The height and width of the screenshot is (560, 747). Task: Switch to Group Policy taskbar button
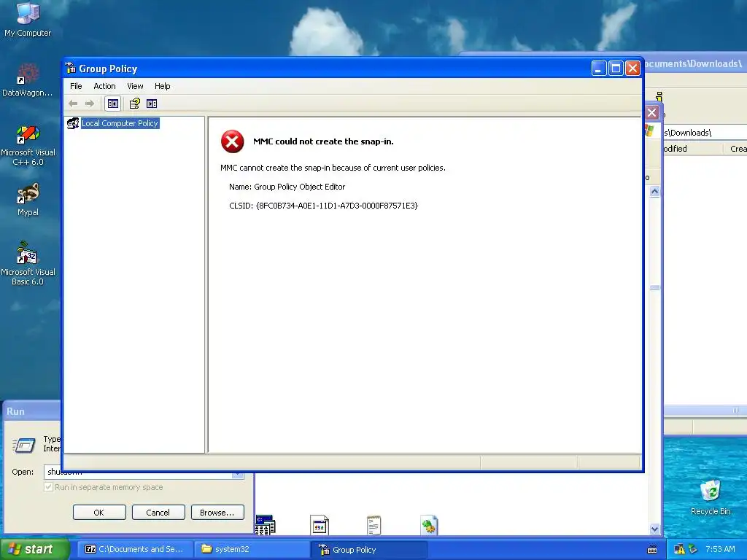(368, 549)
